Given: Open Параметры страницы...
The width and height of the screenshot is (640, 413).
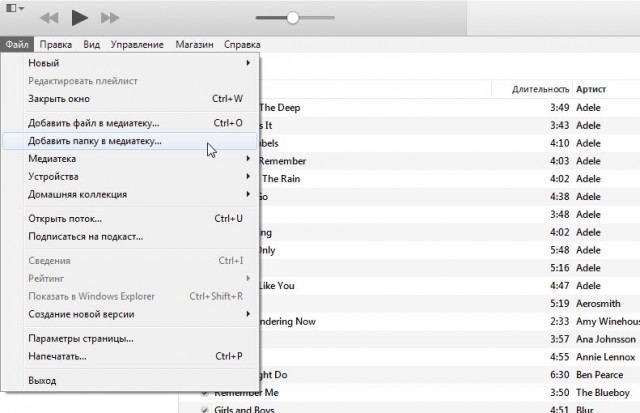Looking at the screenshot, I should coord(131,339).
